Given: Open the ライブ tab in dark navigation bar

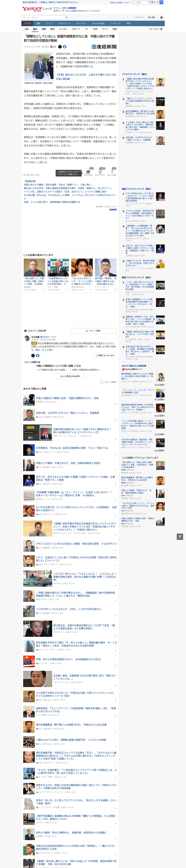Looking at the screenshot, I should pyautogui.click(x=49, y=23).
